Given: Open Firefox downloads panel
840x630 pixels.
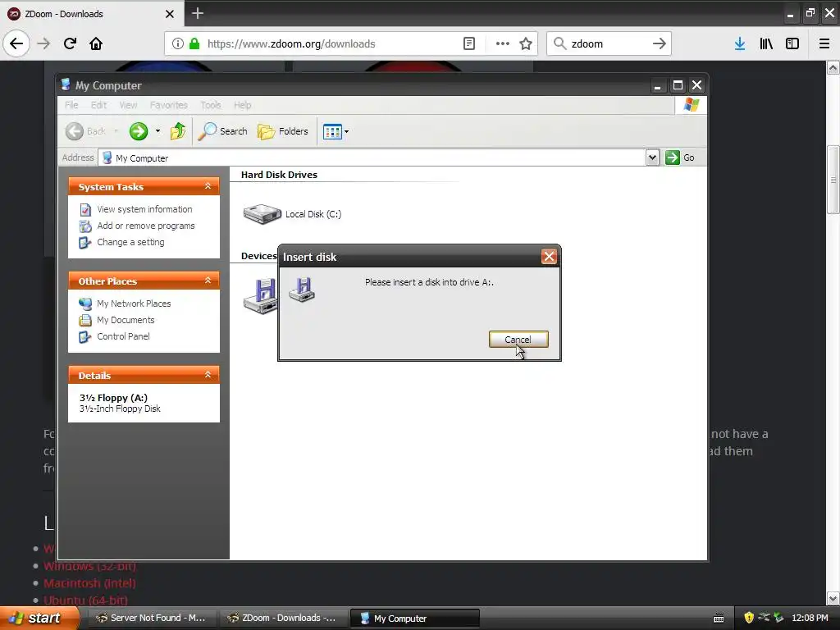Looking at the screenshot, I should (740, 44).
